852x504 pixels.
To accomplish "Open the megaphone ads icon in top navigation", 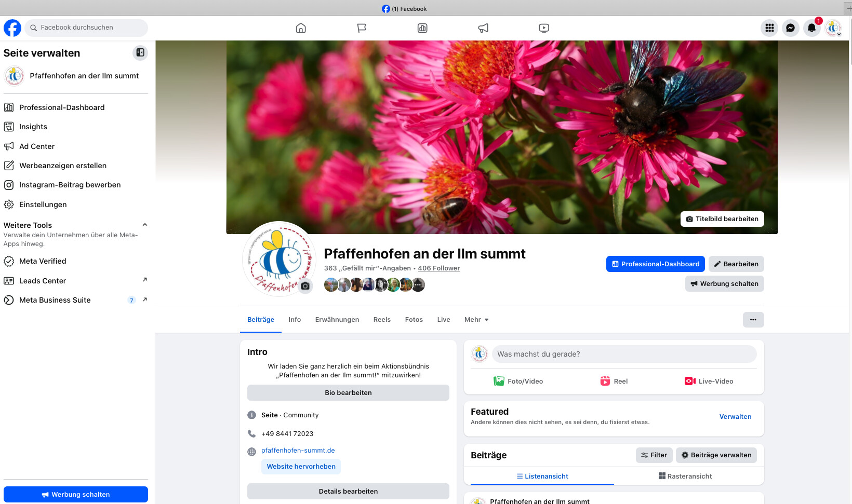I will tap(483, 28).
